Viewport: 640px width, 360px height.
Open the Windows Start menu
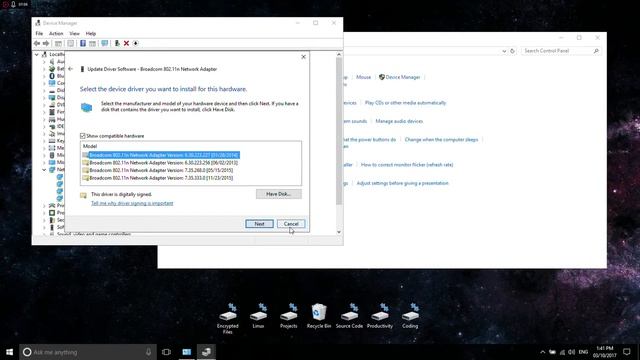coord(9,352)
